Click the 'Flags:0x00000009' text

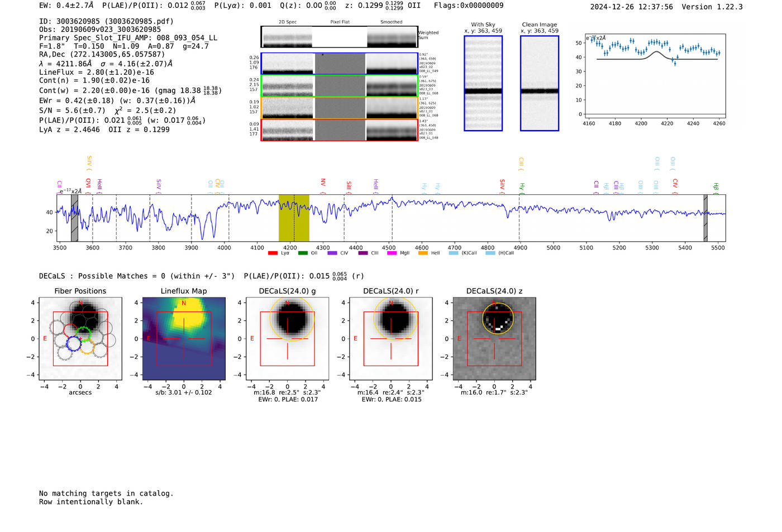pyautogui.click(x=469, y=6)
